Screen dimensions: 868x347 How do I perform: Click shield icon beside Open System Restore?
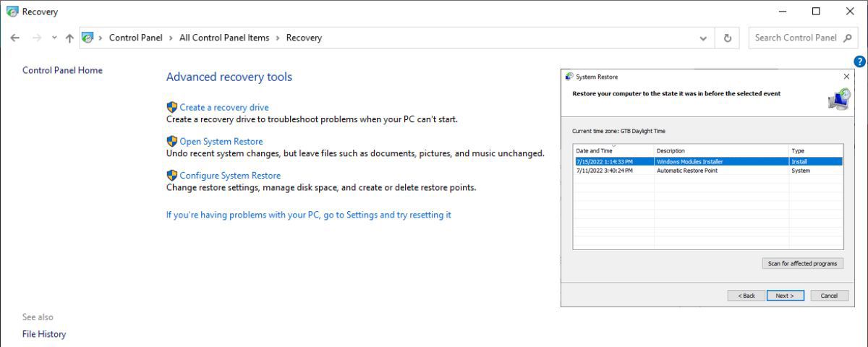coord(172,142)
